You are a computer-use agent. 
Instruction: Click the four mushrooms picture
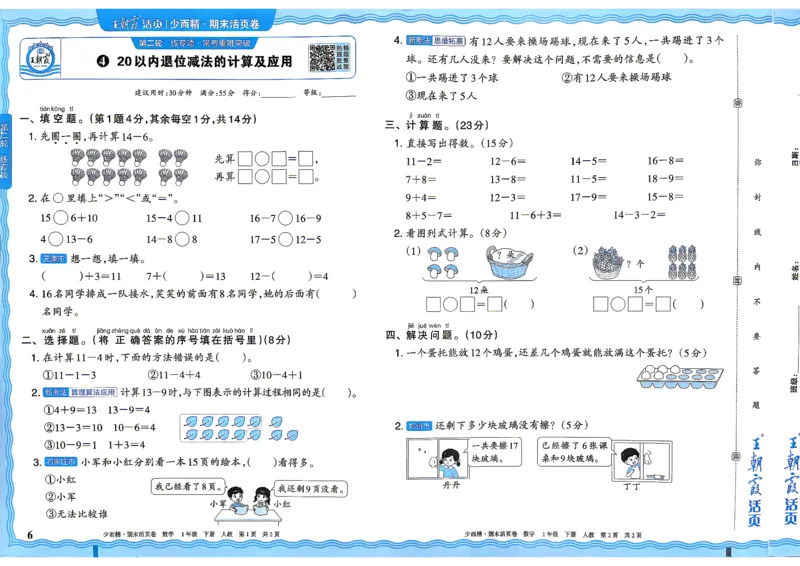coord(442,262)
